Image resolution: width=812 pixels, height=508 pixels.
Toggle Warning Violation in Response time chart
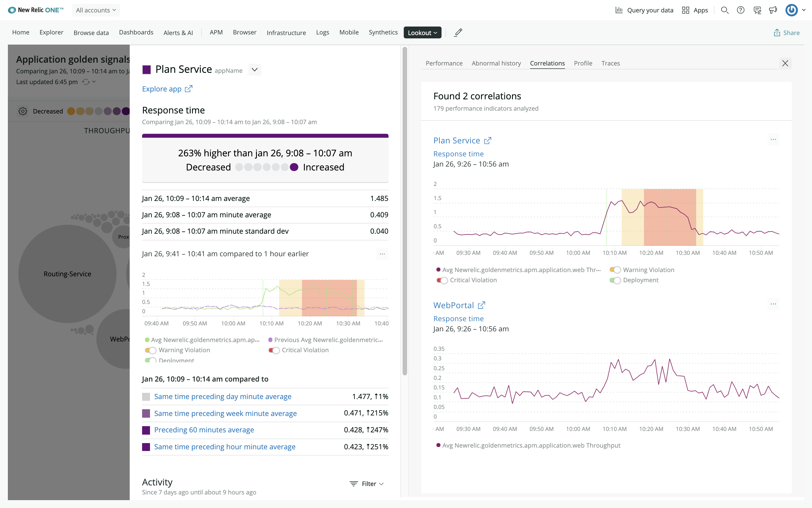tap(151, 350)
